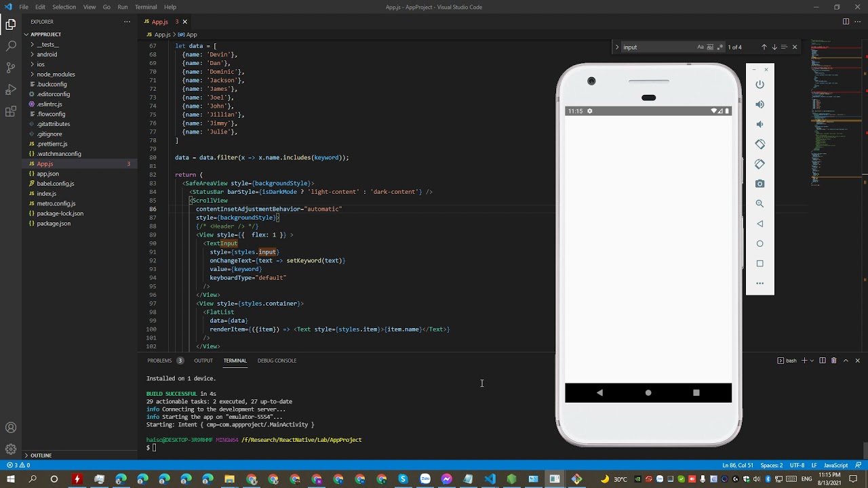Rotate the emulator left
This screenshot has width=868, height=488.
coord(759,144)
